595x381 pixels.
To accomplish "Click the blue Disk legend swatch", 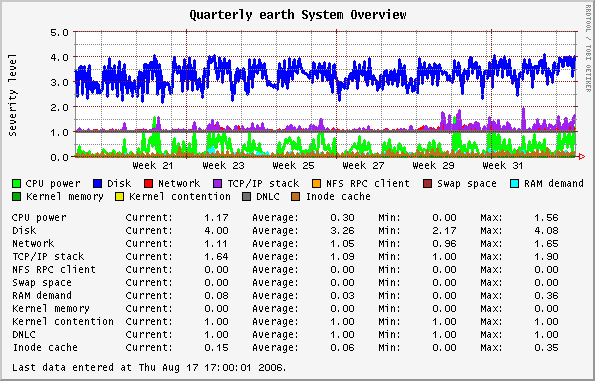I will (98, 184).
